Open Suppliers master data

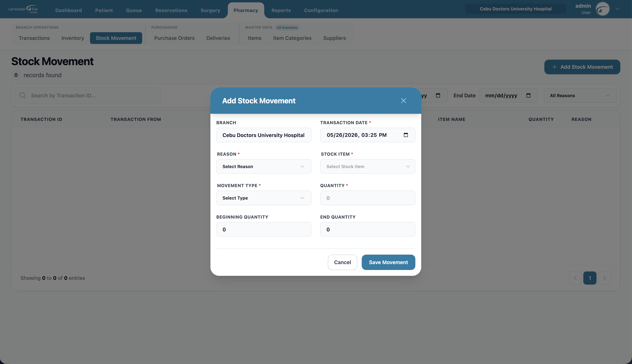click(x=334, y=38)
